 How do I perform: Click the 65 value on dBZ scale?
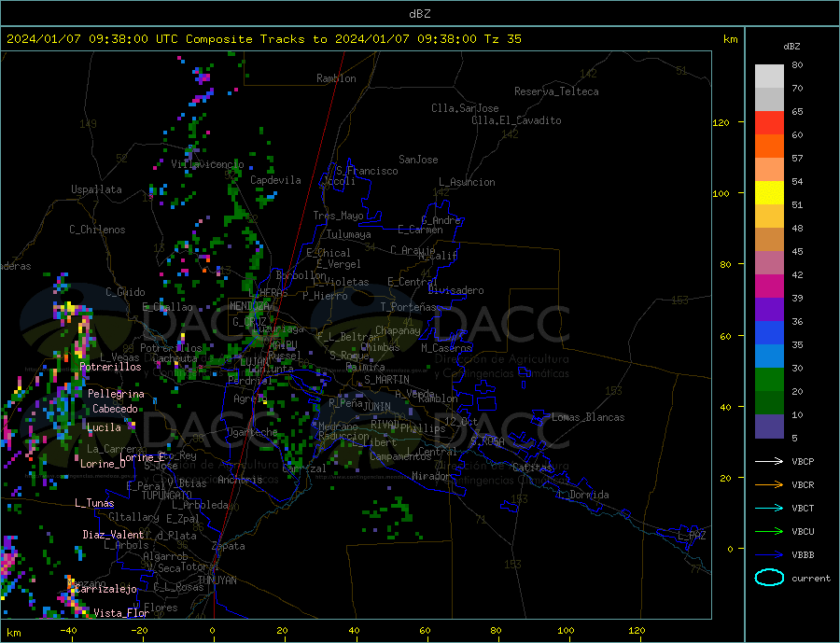pos(797,112)
